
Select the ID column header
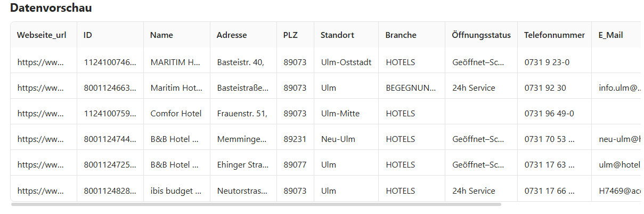(110, 35)
